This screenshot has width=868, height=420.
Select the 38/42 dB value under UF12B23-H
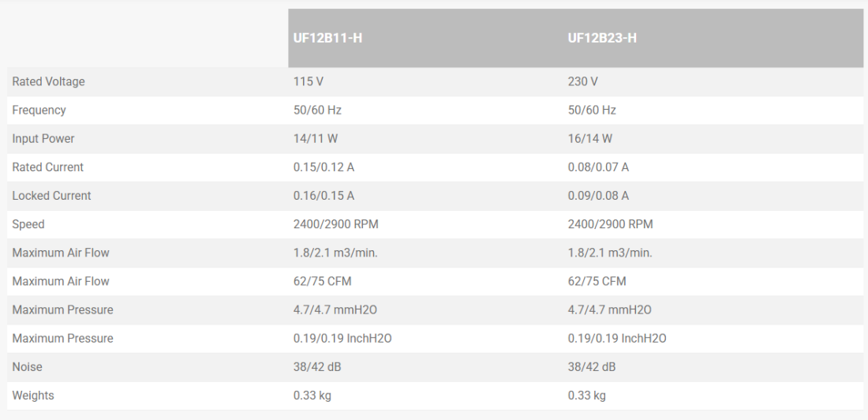point(592,367)
